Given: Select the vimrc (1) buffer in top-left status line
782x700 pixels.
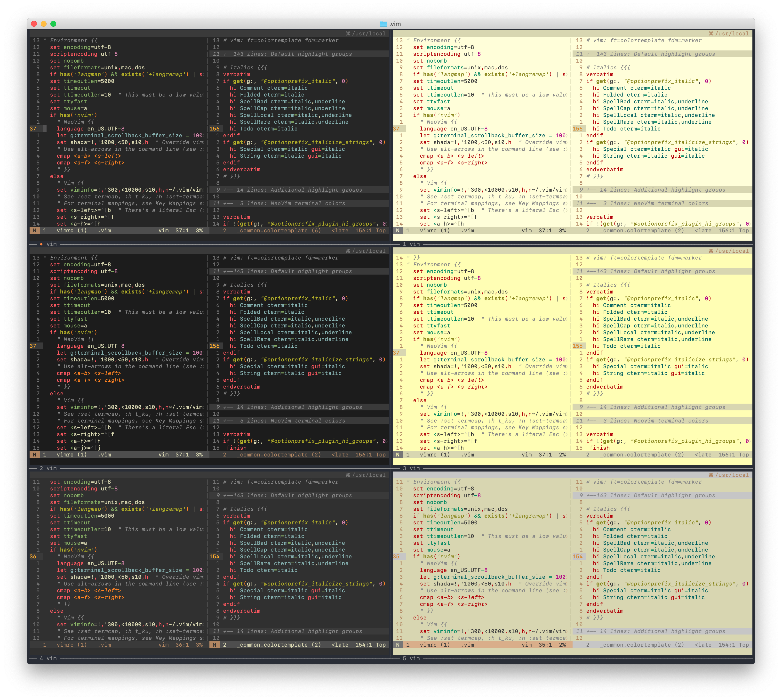Looking at the screenshot, I should point(72,231).
